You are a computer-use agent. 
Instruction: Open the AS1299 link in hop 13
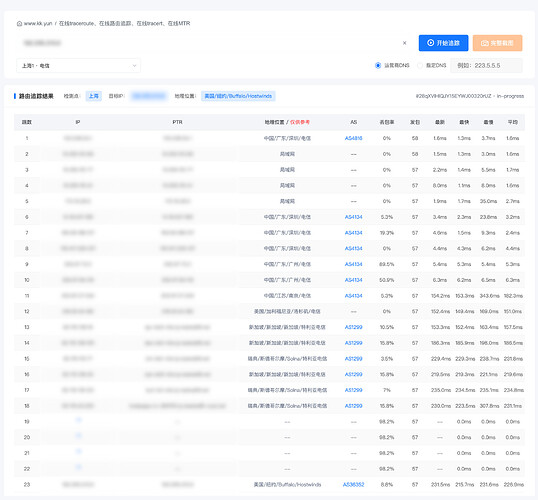(353, 327)
